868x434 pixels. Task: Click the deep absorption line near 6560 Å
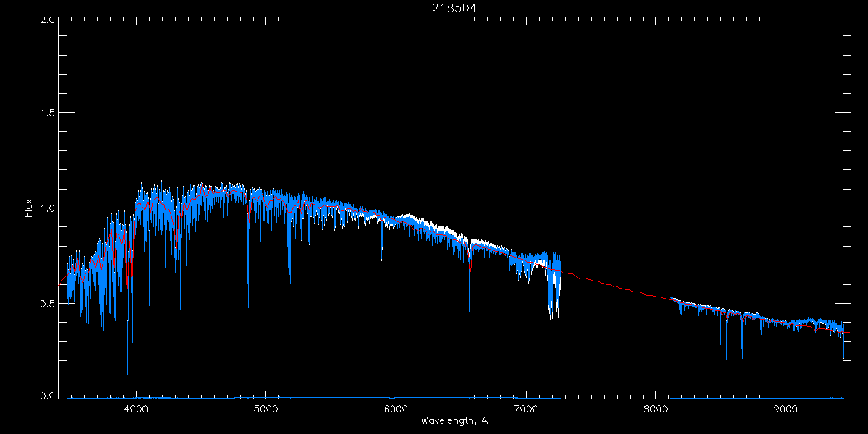(469, 297)
